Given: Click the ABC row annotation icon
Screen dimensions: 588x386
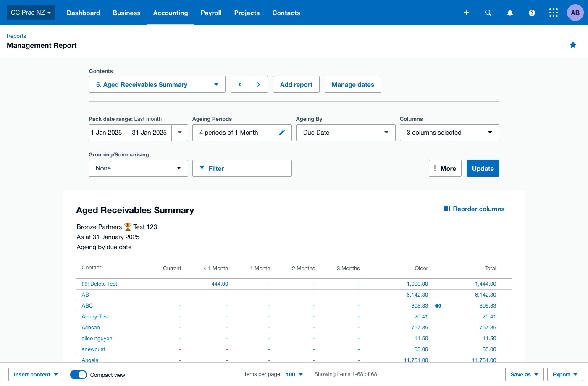Looking at the screenshot, I should click(x=438, y=306).
